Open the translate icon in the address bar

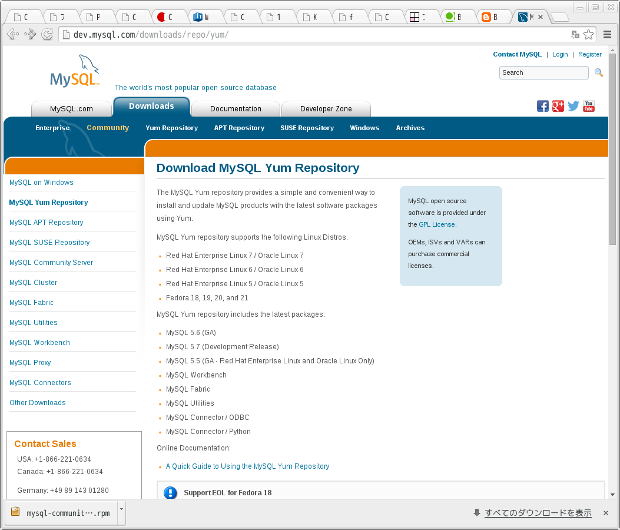pyautogui.click(x=575, y=34)
